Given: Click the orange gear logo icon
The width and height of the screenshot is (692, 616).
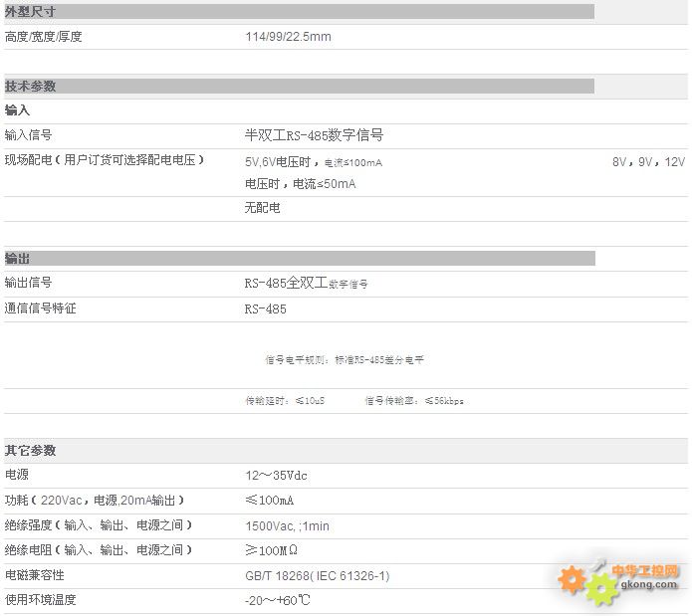Looking at the screenshot, I should coord(573,579).
